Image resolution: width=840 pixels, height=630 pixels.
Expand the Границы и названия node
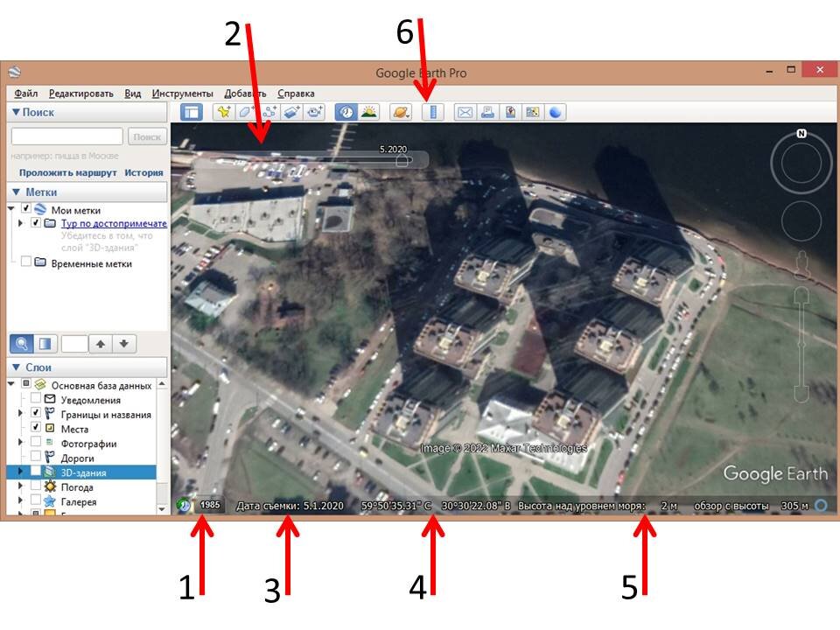(21, 413)
